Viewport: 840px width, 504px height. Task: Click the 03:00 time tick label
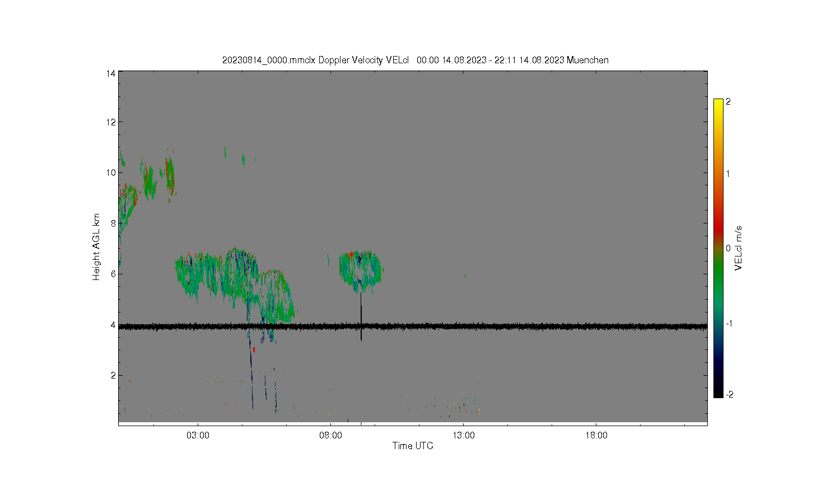[198, 435]
